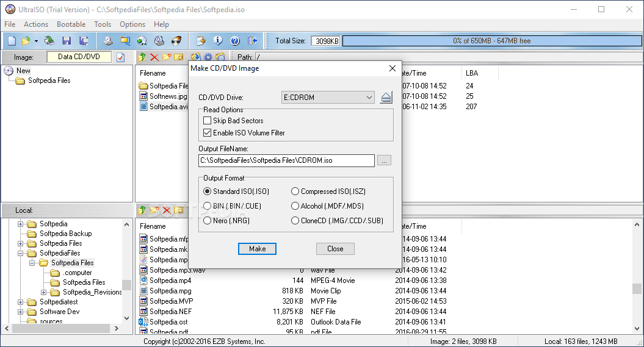
Task: Save using the floppy disk toolbar icon
Action: pos(66,41)
